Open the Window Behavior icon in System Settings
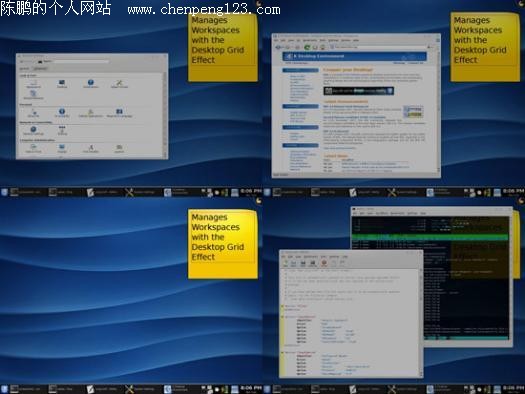 coord(119,84)
